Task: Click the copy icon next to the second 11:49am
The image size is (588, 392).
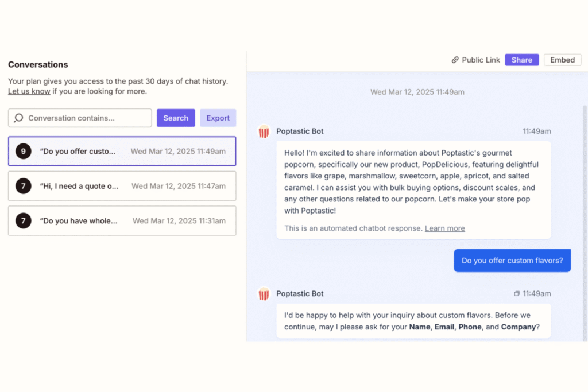Action: [517, 293]
